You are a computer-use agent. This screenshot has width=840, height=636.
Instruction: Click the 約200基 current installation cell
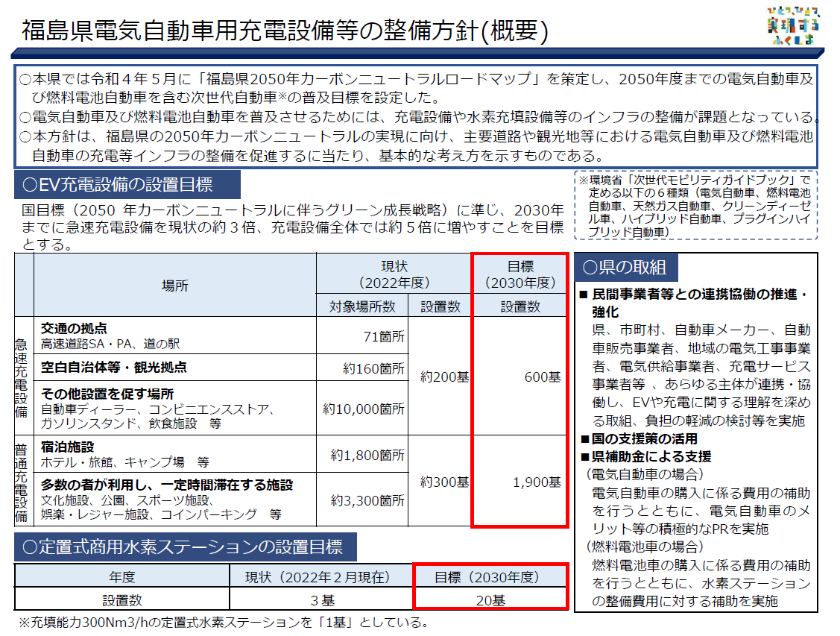pos(444,377)
